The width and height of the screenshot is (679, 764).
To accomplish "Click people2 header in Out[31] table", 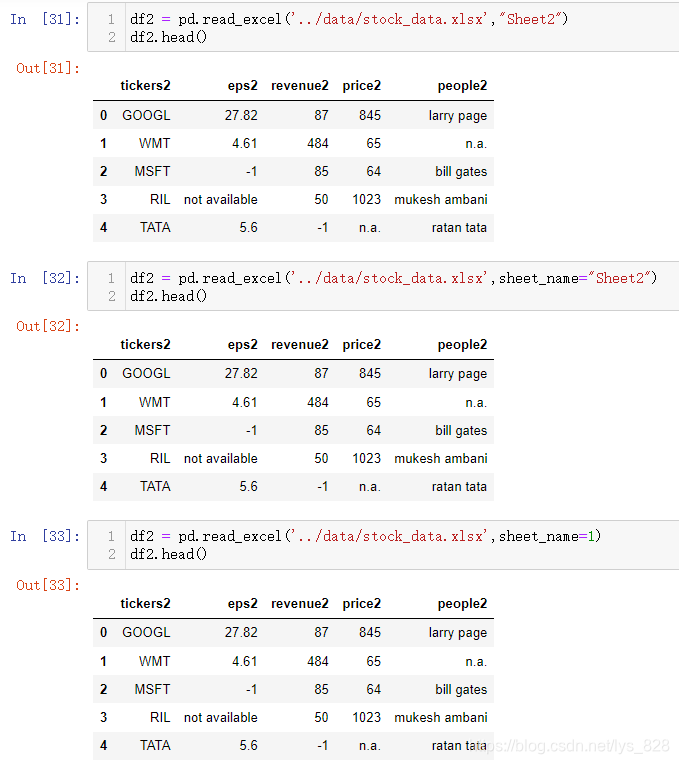I will point(462,86).
